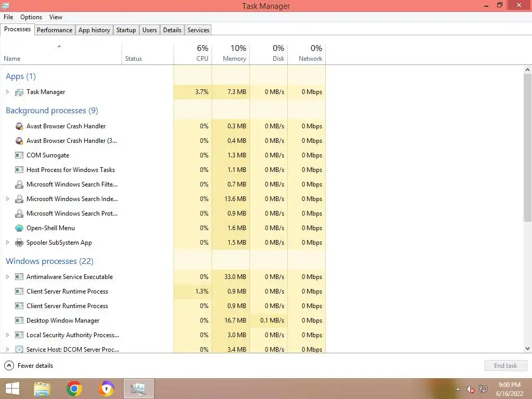Click the network tray icon
532x399 pixels.
click(x=483, y=389)
